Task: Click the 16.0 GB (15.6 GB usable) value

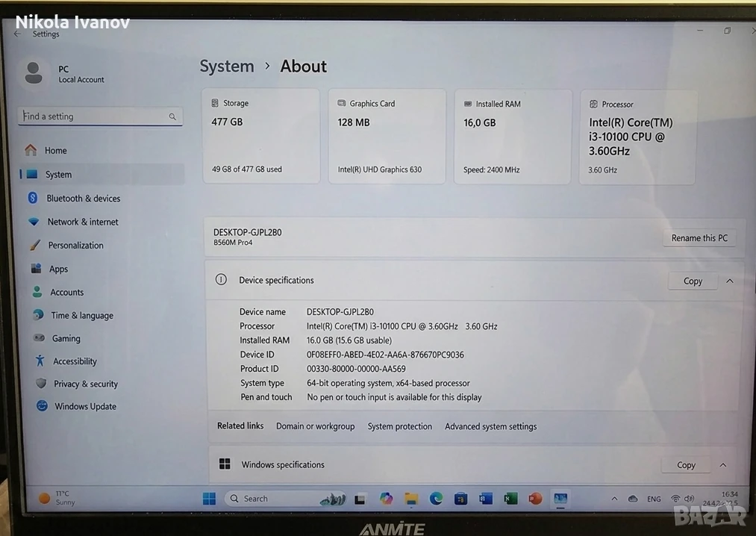Action: (349, 340)
